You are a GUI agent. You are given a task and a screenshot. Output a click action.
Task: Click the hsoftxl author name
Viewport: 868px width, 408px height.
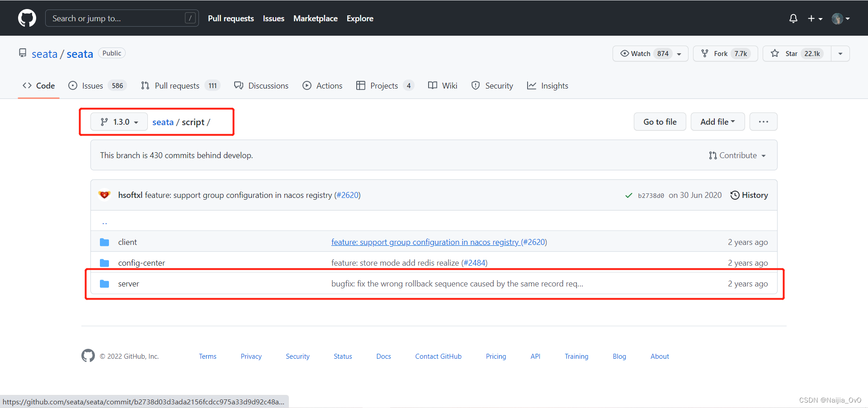click(x=130, y=195)
